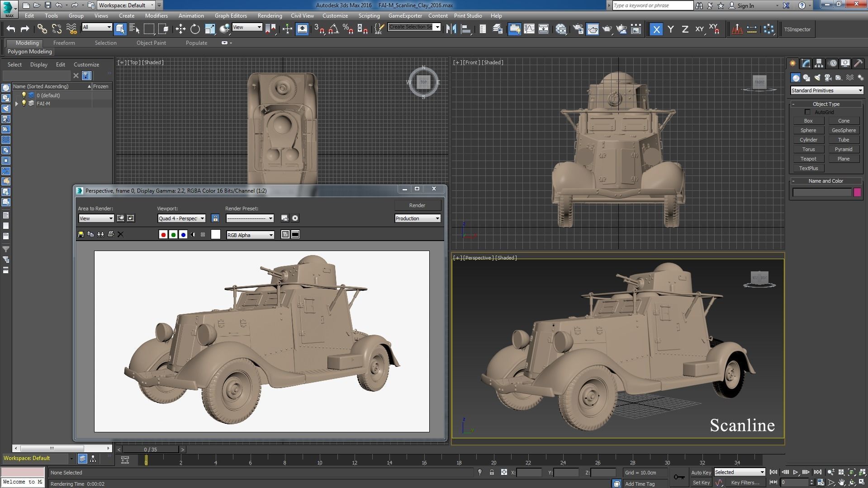This screenshot has height=488, width=868.
Task: Click Copy Image icon in render window
Action: [91, 234]
